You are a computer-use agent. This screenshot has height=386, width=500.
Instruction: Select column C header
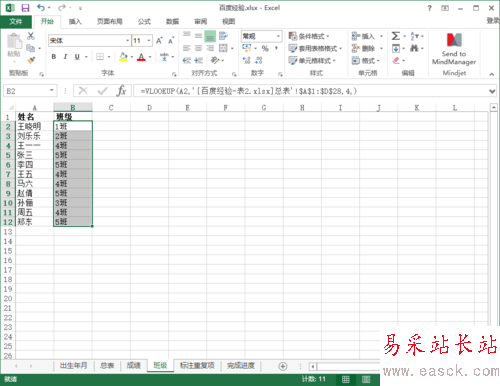pyautogui.click(x=111, y=107)
